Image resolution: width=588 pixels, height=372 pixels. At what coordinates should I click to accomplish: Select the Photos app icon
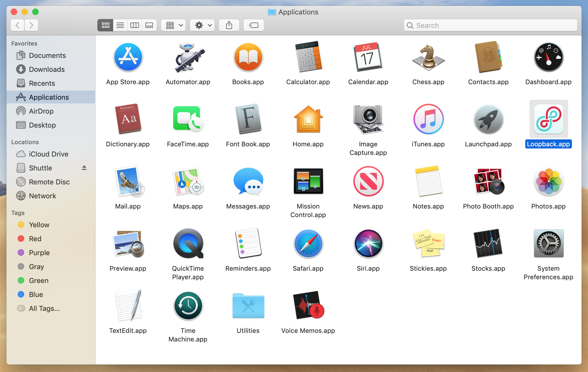pyautogui.click(x=549, y=181)
